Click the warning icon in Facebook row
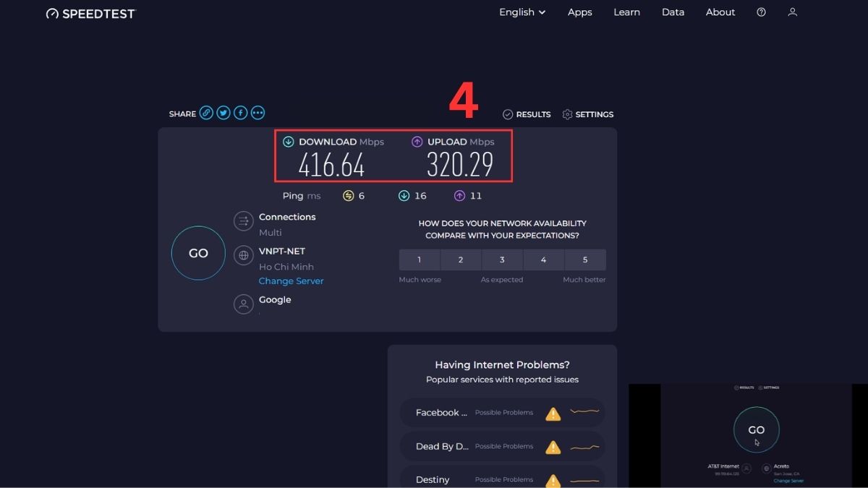The height and width of the screenshot is (488, 868). click(x=553, y=414)
